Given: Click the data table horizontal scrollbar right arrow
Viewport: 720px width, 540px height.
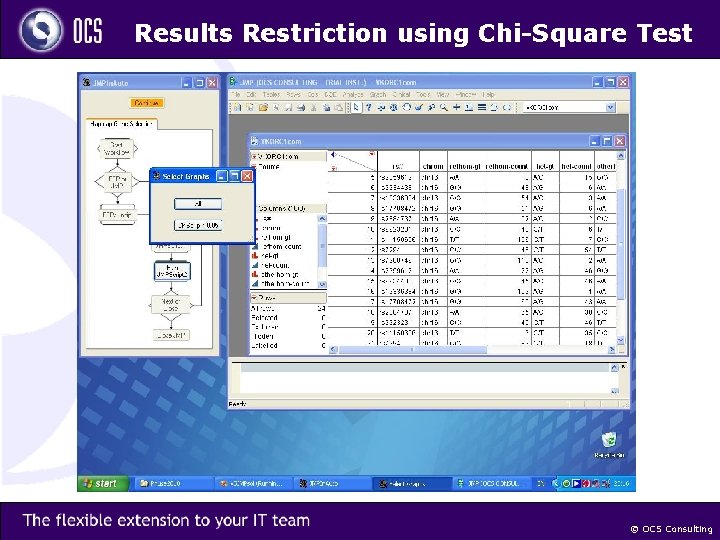Looking at the screenshot, I should [612, 350].
